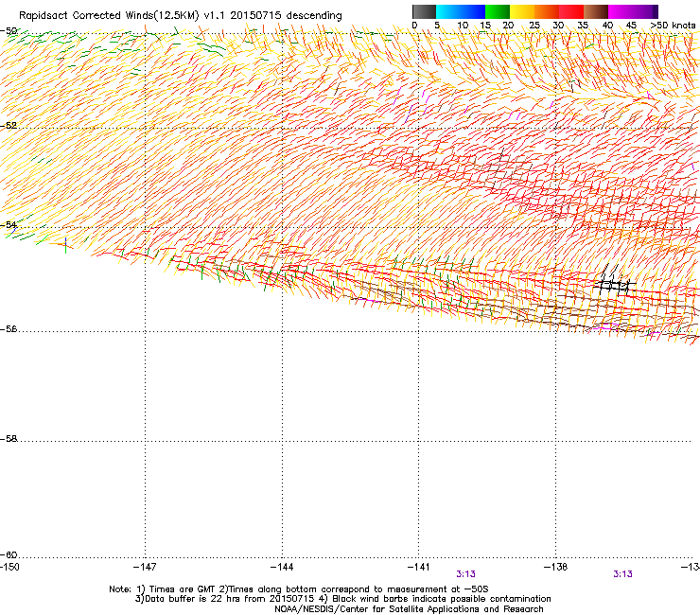
Task: Click the 3:13 time label right of -138
Action: [622, 574]
